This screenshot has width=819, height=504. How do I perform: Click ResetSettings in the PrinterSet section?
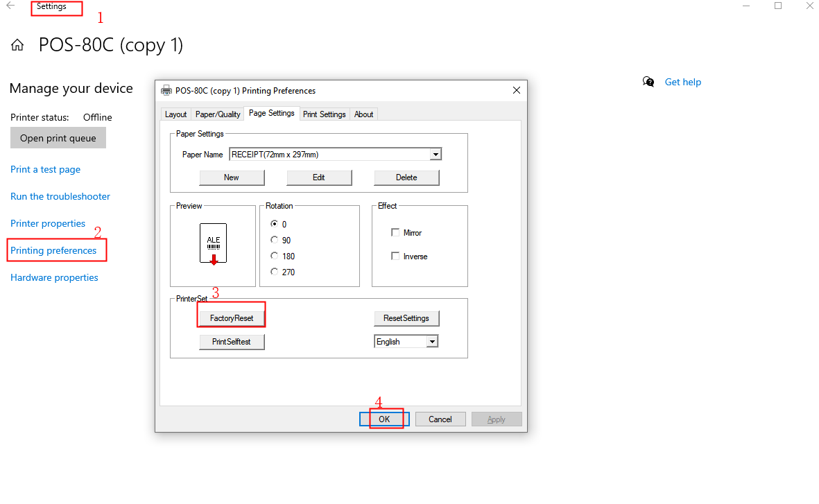coord(406,318)
